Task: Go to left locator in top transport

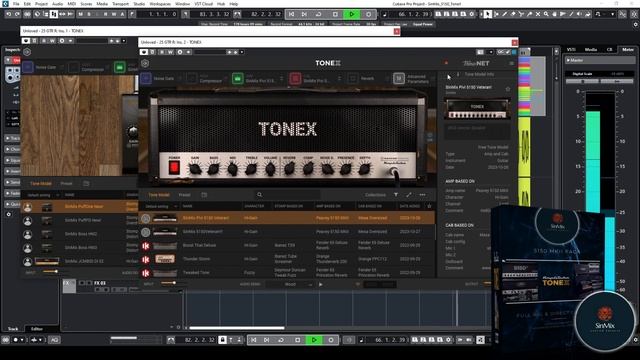Action: point(291,14)
